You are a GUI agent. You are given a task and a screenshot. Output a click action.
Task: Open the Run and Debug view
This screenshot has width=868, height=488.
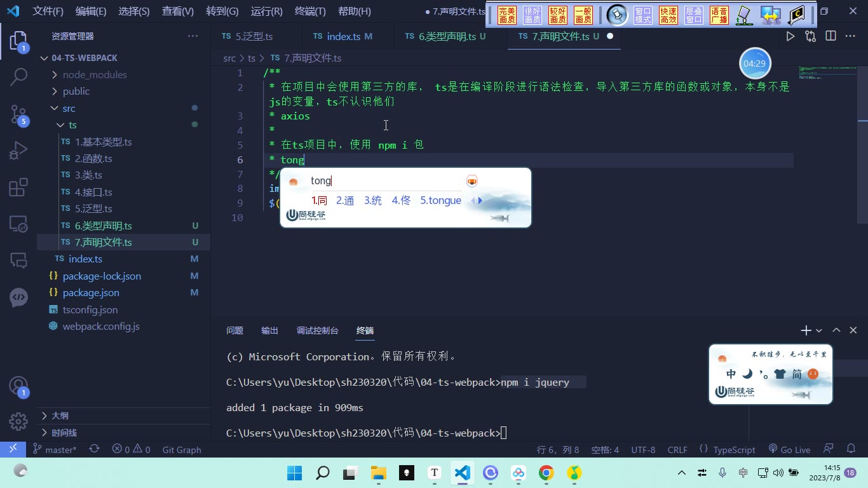(x=18, y=151)
